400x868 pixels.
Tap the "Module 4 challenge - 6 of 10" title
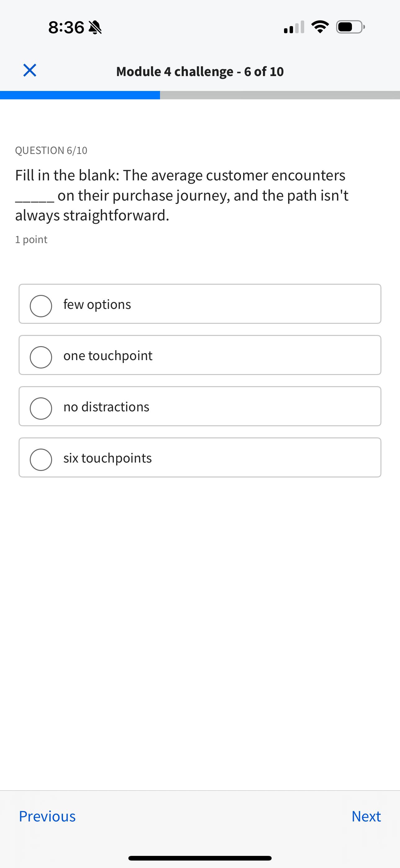(x=200, y=71)
